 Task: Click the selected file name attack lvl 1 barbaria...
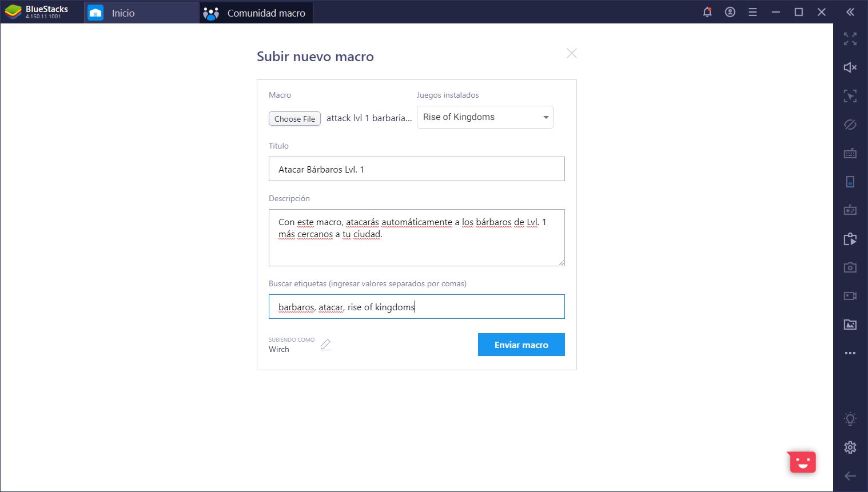(369, 118)
